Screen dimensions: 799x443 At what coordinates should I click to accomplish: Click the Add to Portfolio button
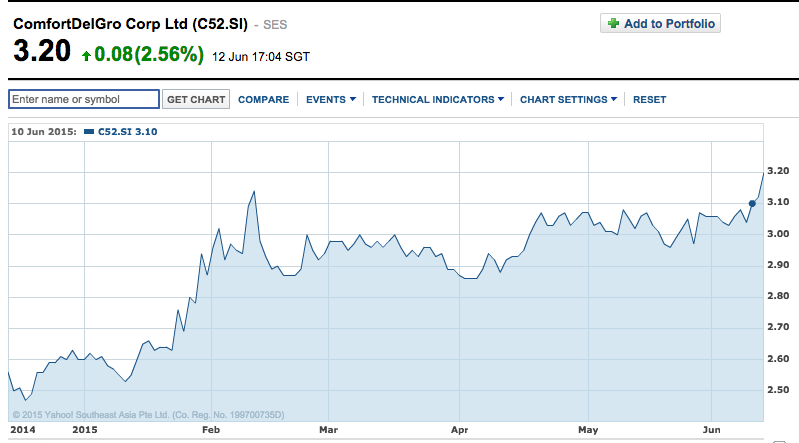click(x=660, y=23)
